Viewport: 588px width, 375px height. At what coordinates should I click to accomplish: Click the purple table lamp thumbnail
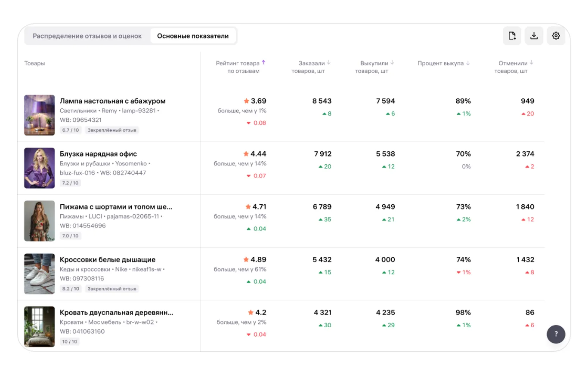40,115
